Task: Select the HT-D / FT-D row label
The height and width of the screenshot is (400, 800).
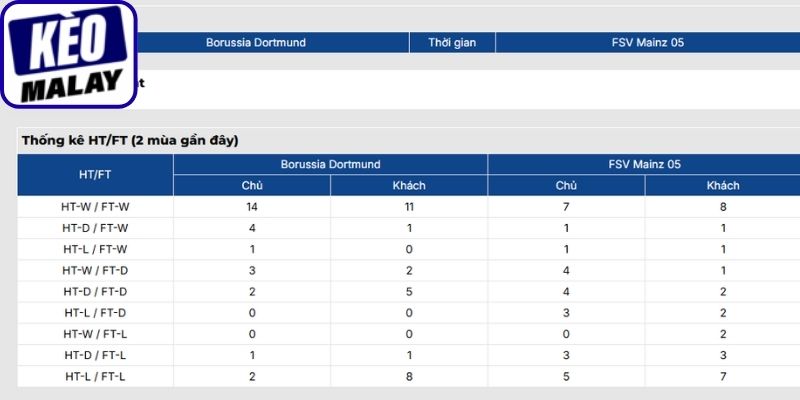Action: point(95,292)
